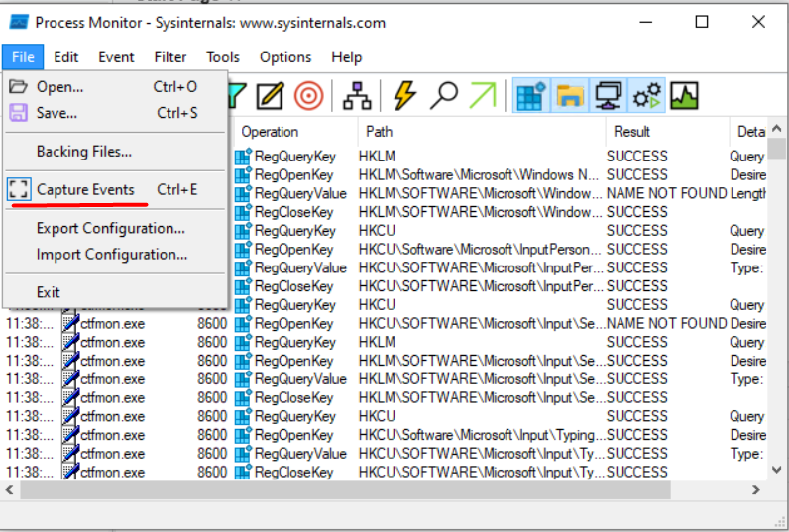Open the File menu
This screenshot has height=532, width=789.
23,56
